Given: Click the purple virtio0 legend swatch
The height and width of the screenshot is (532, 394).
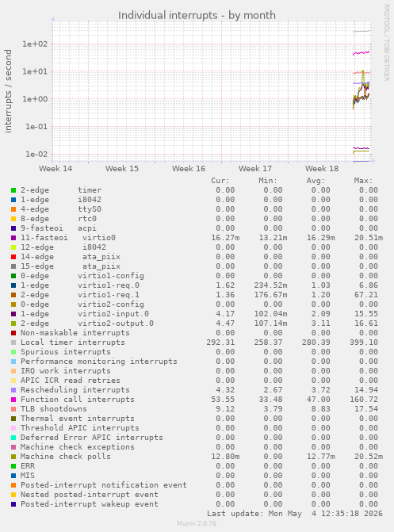Looking at the screenshot, I should 13,238.
